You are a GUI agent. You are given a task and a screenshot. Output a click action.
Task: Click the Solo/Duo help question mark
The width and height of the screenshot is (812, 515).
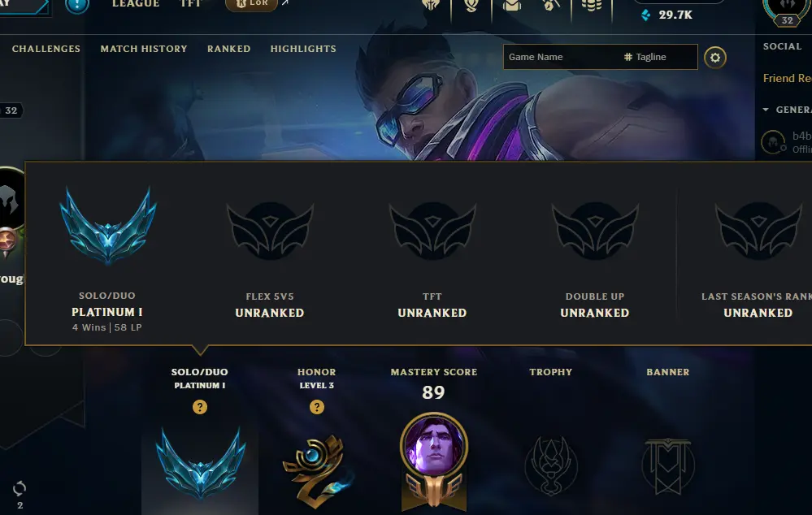(200, 407)
